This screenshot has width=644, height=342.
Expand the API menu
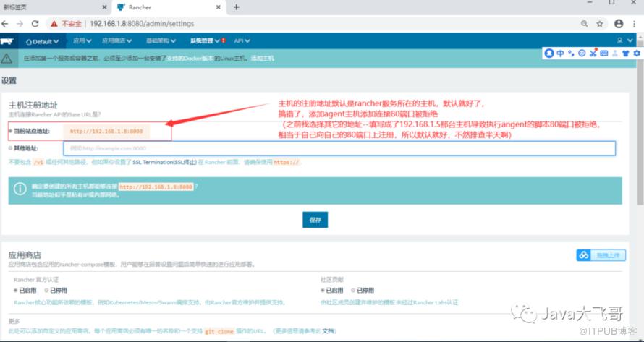242,40
